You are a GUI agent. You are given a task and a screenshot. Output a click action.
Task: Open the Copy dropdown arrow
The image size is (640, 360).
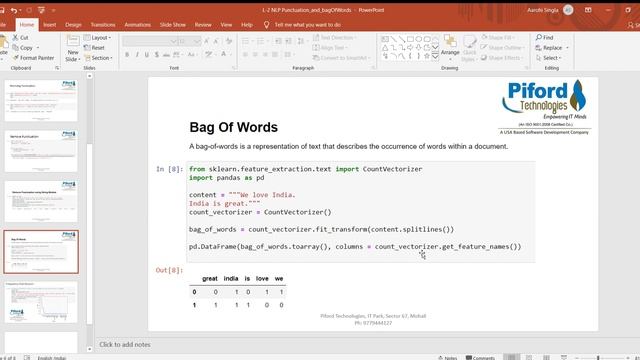(x=38, y=48)
